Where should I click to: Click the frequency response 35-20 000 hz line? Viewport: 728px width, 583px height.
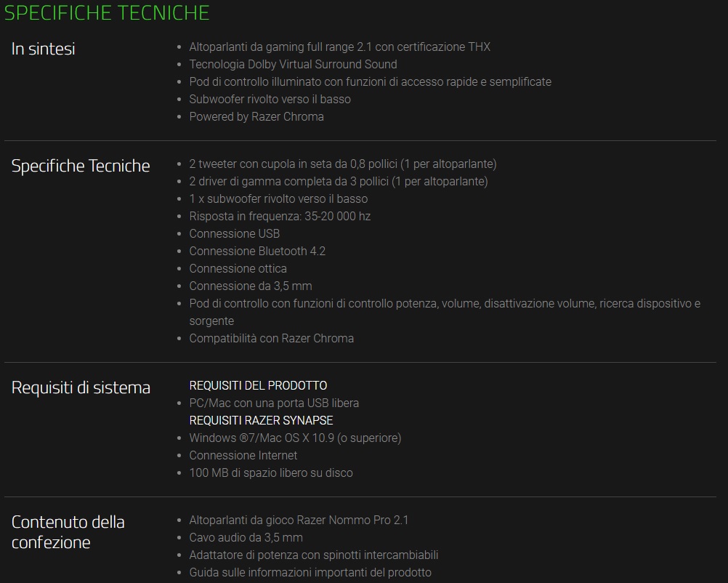pos(280,216)
